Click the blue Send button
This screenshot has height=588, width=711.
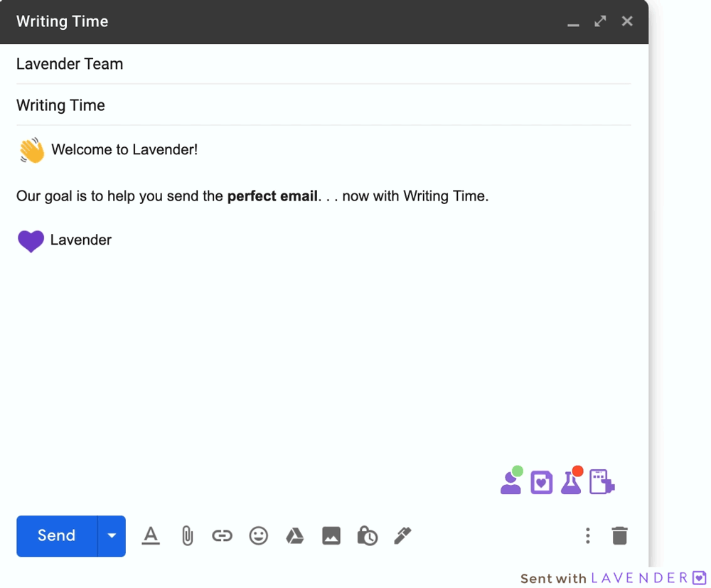[57, 536]
